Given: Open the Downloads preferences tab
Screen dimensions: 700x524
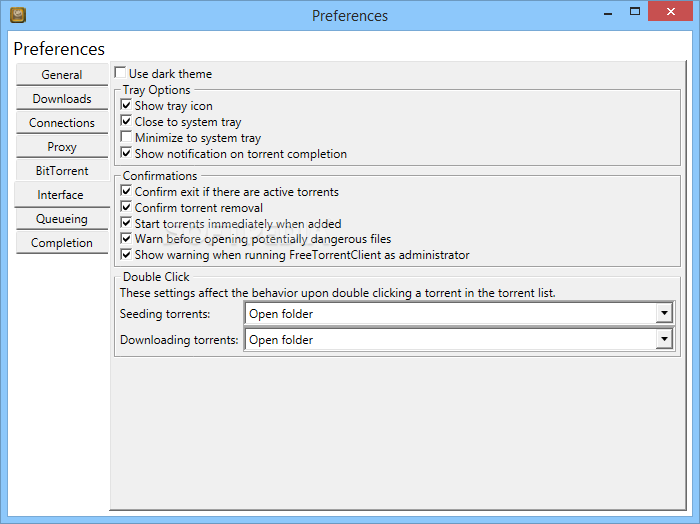Looking at the screenshot, I should 62,99.
